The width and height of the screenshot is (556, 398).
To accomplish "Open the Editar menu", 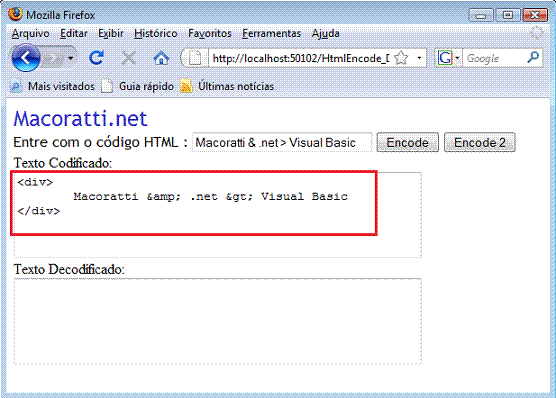I will (74, 33).
